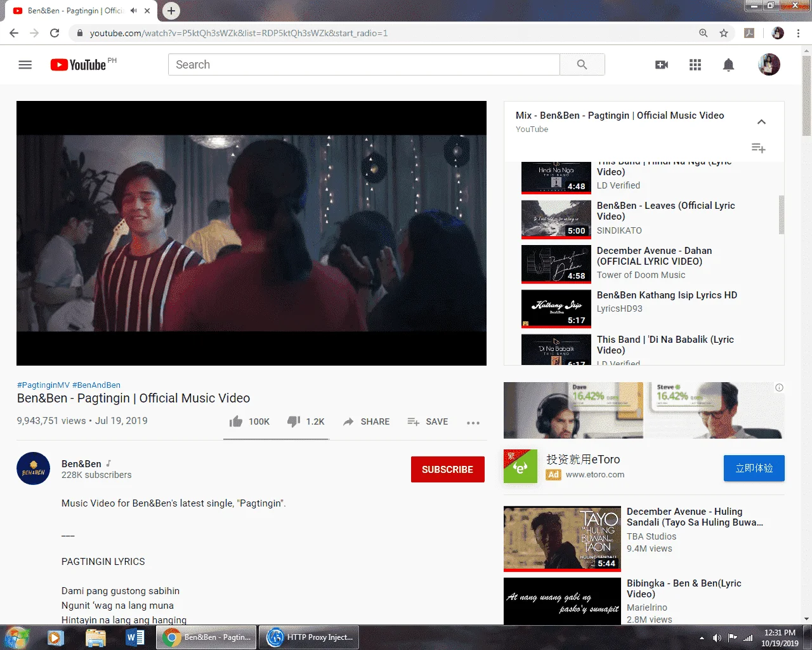Go to YouTube home via logo
Viewport: 812px width, 650px height.
[79, 65]
